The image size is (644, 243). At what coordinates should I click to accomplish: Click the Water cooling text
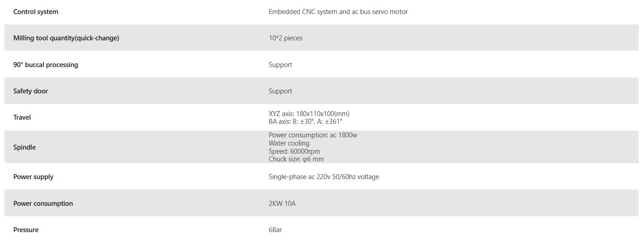coord(289,143)
